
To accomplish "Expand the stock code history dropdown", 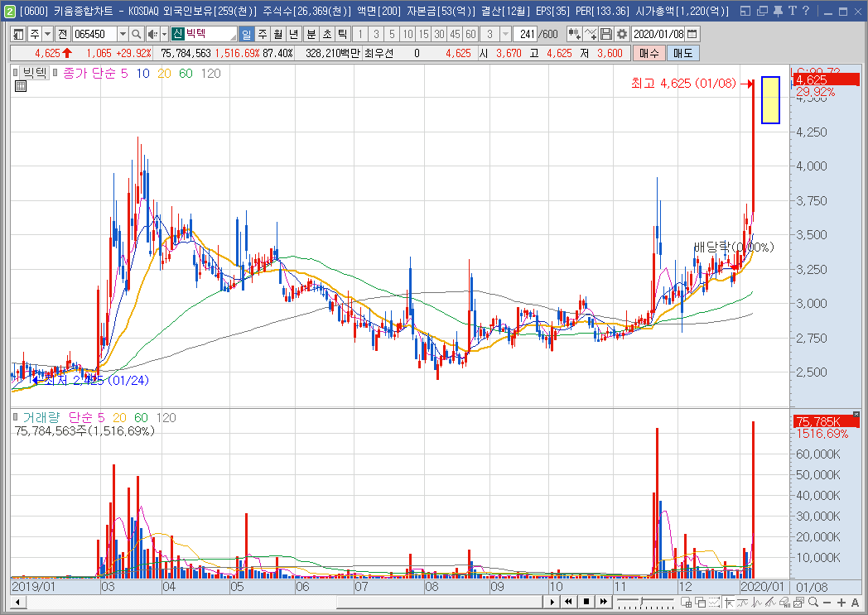I will tap(123, 34).
